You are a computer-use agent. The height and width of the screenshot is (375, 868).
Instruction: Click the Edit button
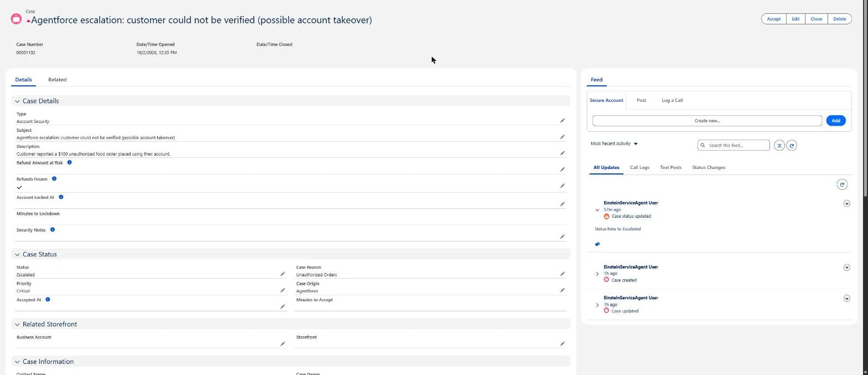click(795, 19)
